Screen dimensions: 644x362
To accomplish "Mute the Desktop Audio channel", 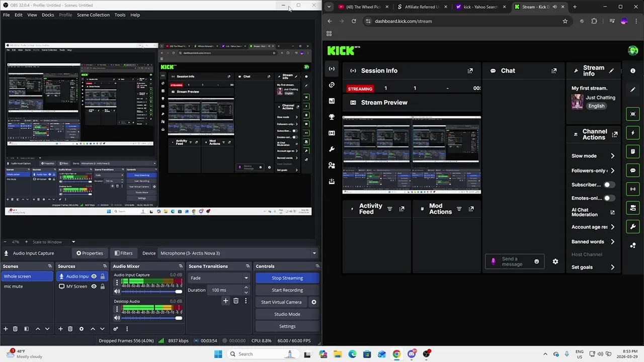I will point(117,318).
